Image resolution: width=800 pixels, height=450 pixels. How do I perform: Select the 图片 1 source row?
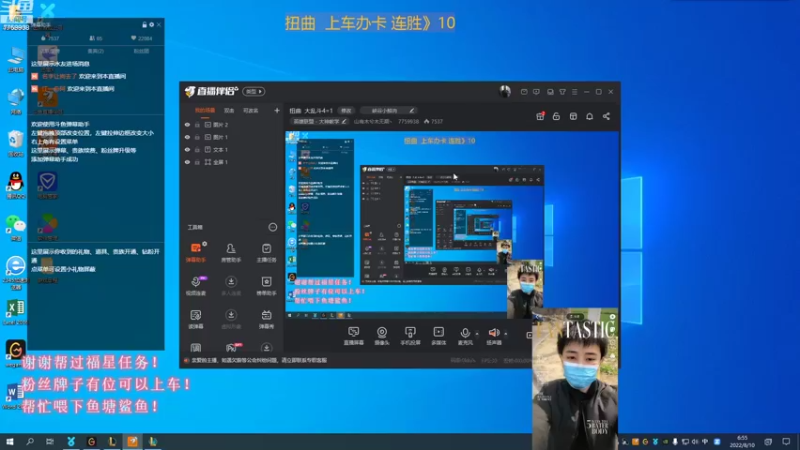(x=232, y=137)
